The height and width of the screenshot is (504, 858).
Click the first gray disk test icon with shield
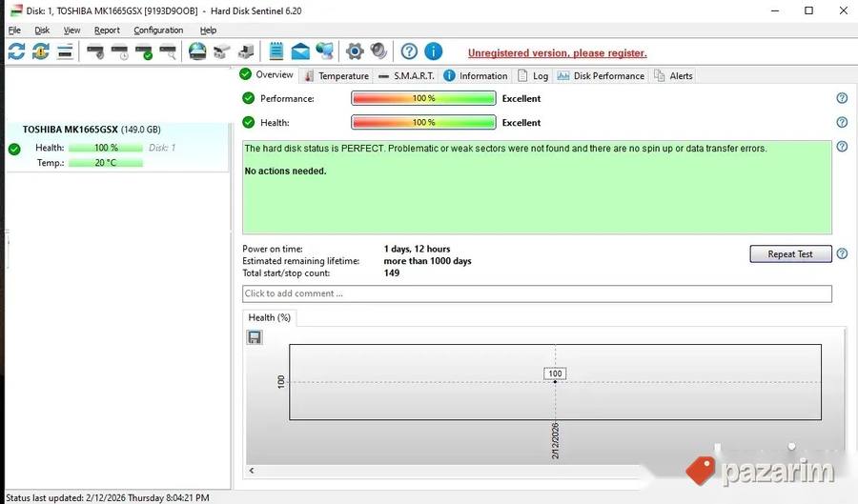click(95, 52)
